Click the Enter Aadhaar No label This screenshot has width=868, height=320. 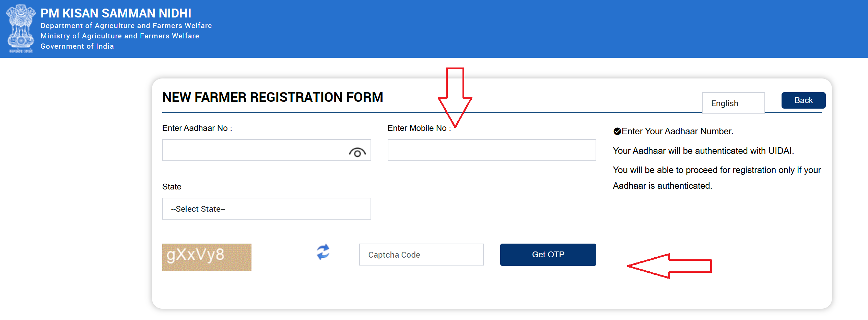pyautogui.click(x=197, y=128)
